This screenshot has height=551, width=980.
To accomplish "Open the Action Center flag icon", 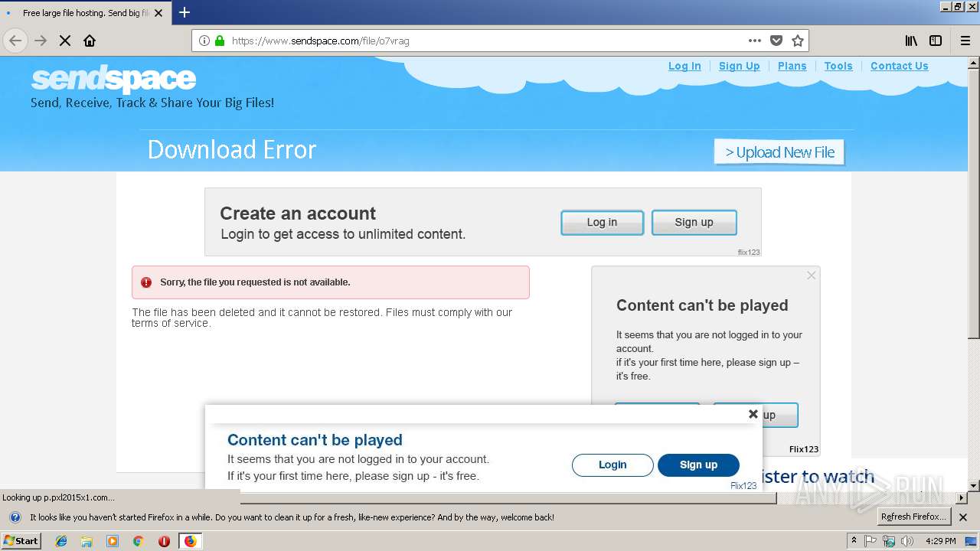I will [871, 541].
